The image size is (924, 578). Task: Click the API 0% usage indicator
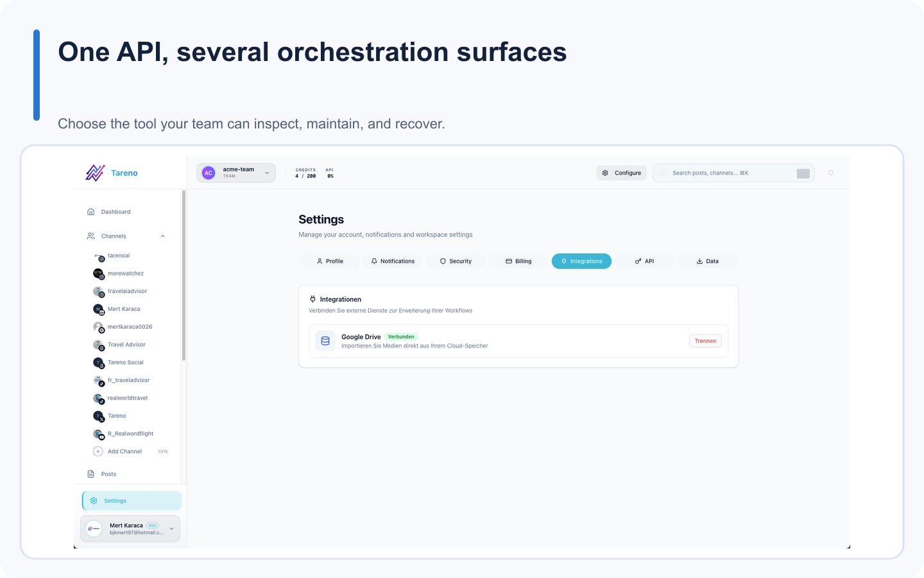point(330,173)
